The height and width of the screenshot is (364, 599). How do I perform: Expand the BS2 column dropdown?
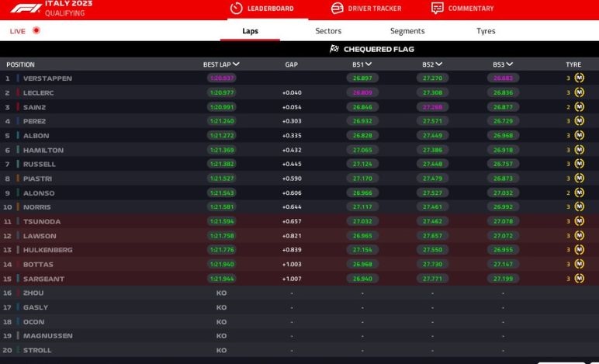click(439, 64)
